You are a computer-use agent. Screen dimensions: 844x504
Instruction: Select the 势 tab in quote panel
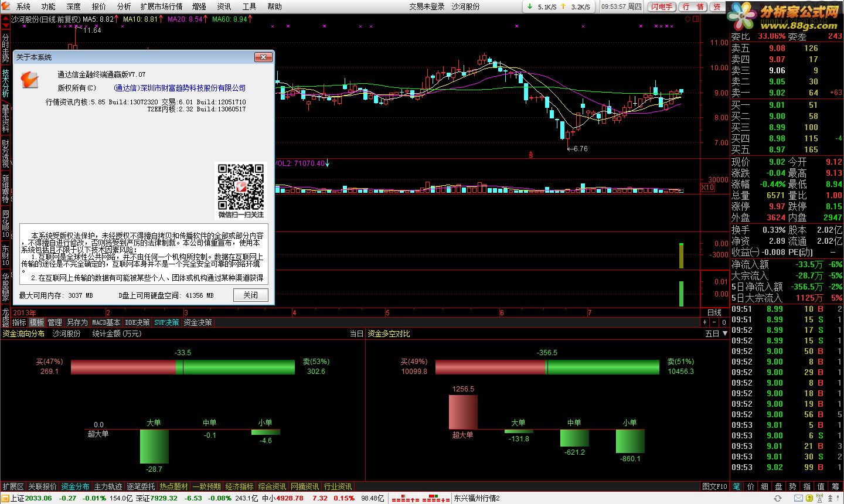(x=793, y=486)
